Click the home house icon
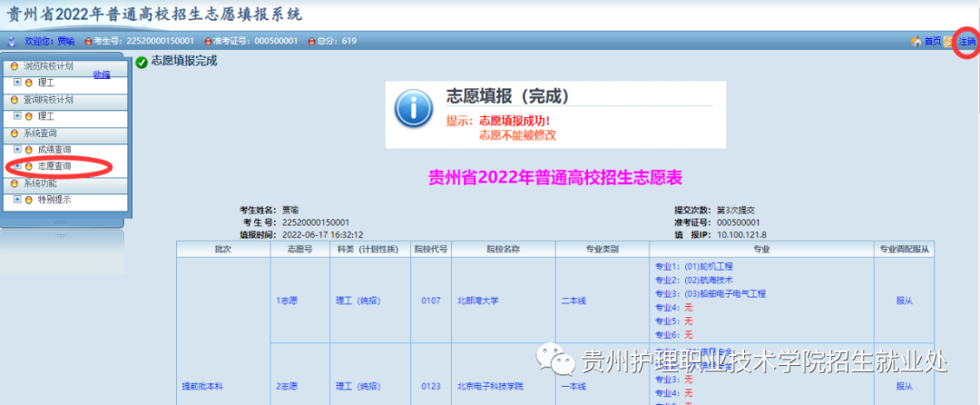The width and height of the screenshot is (980, 405). pyautogui.click(x=916, y=41)
